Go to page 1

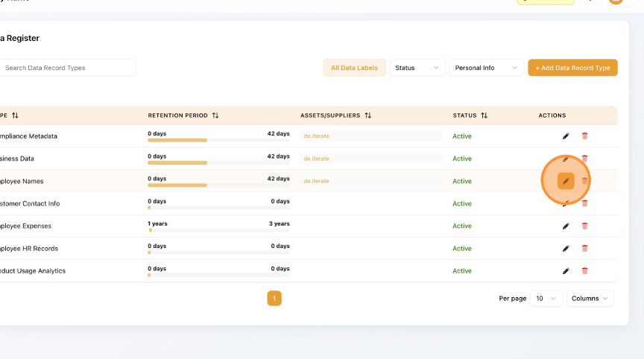pos(274,299)
